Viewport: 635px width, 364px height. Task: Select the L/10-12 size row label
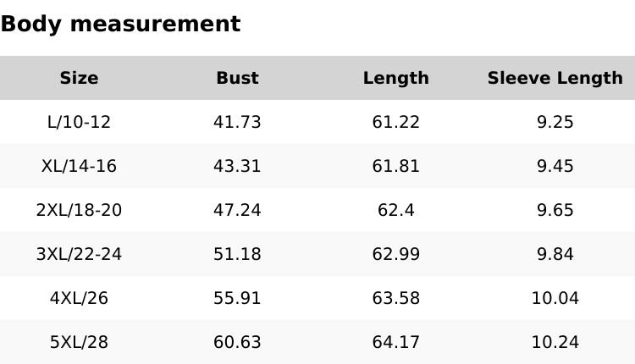[x=79, y=122]
